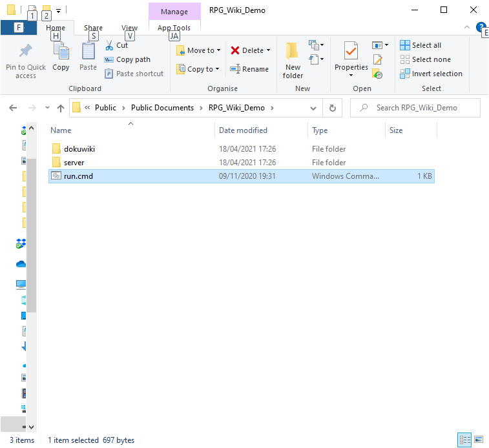
Task: Switch to Large icons view in the status bar
Action: tap(479, 440)
